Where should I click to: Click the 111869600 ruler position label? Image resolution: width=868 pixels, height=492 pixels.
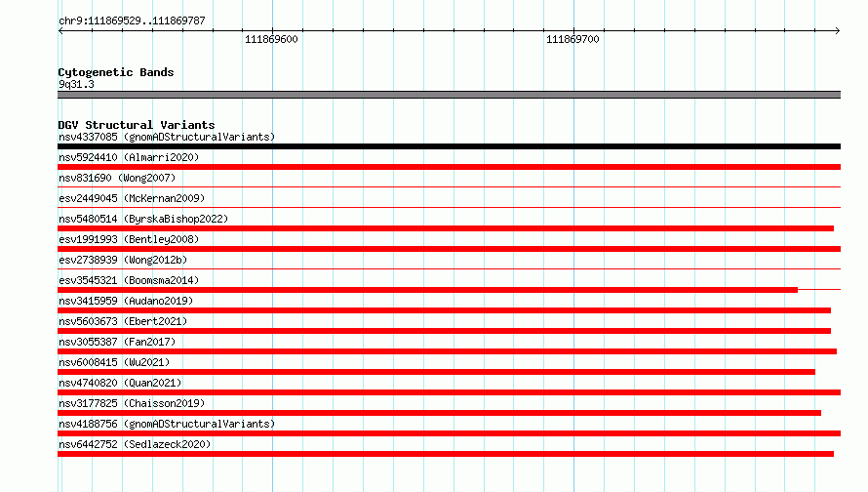tap(271, 39)
